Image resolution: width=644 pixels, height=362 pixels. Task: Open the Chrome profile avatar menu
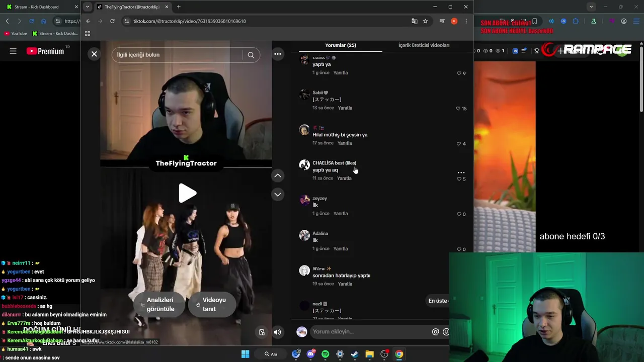pyautogui.click(x=454, y=21)
